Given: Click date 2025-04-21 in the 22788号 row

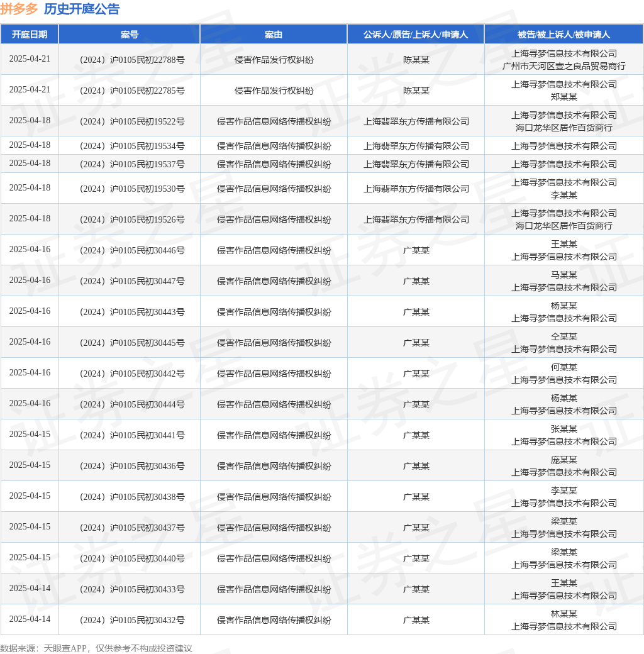Looking at the screenshot, I should 30,59.
